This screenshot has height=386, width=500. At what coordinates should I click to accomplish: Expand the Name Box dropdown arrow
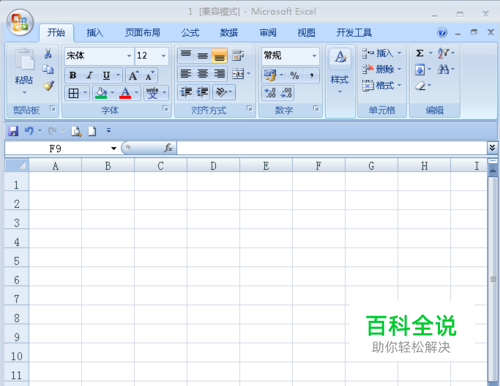pos(114,148)
